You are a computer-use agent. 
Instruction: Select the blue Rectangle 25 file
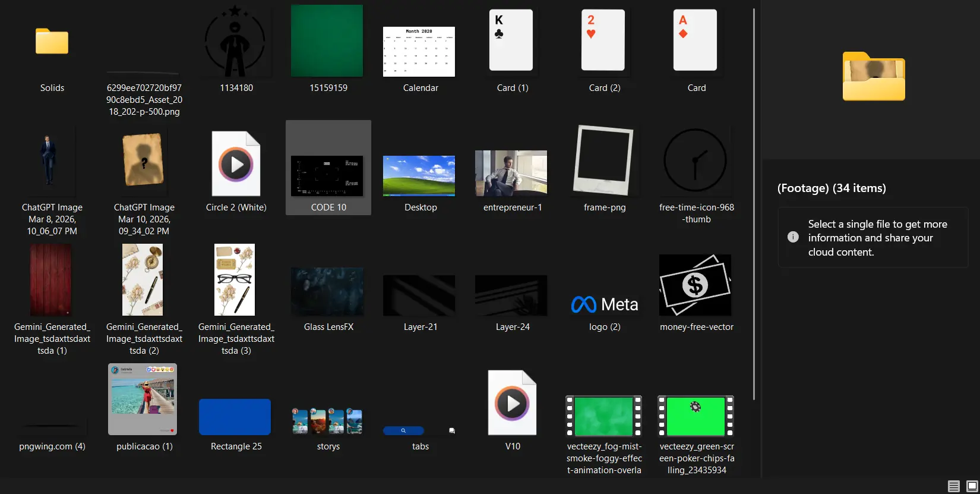point(235,417)
